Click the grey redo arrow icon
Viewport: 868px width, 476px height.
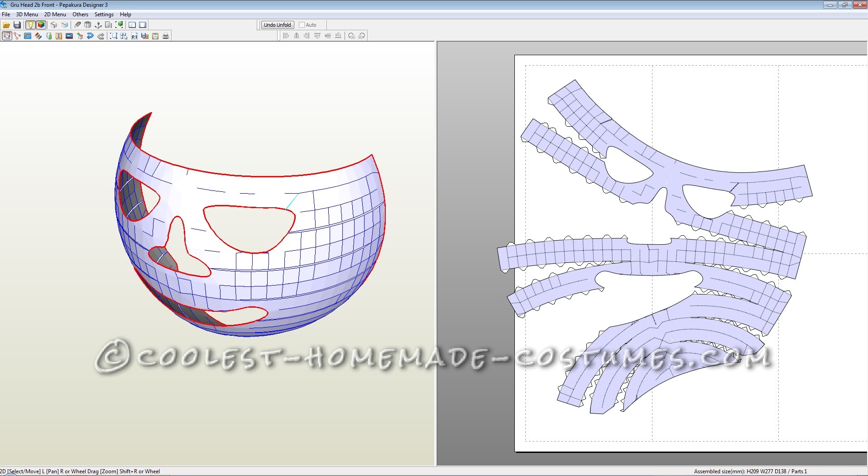[x=101, y=36]
